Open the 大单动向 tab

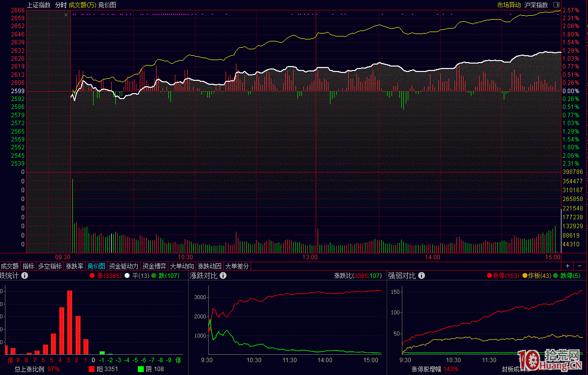182,266
